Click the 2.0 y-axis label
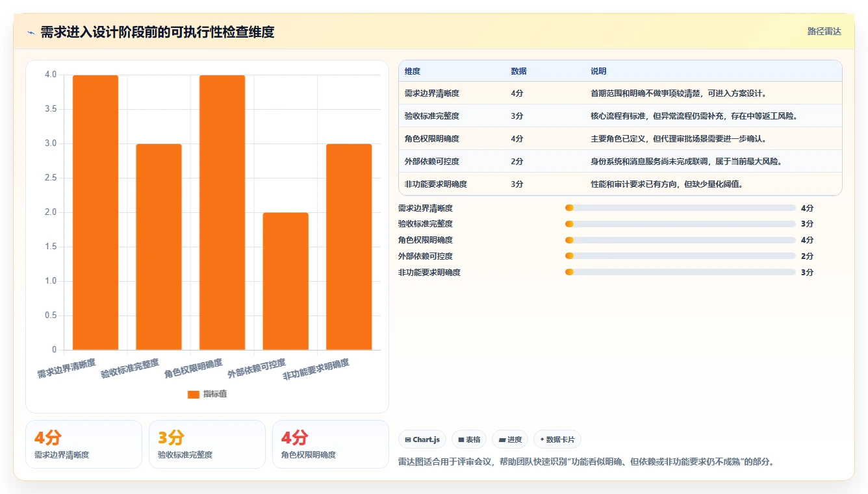Viewport: 868px width, 494px height. tap(51, 212)
